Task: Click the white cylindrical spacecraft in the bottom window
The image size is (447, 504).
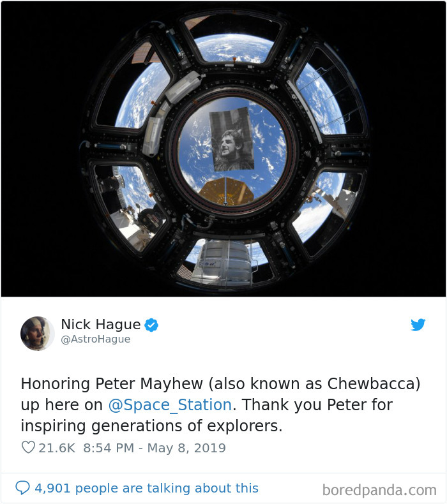Action: [x=225, y=263]
